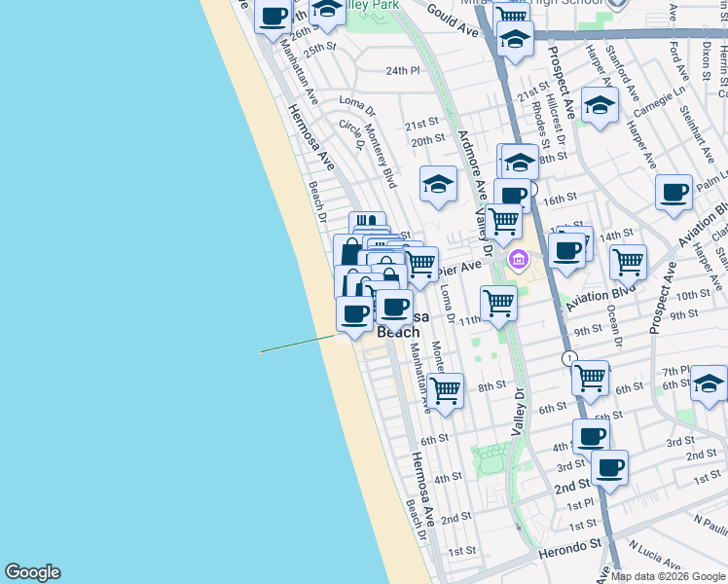Click the 'Map data ©2026 Google' attribution
The height and width of the screenshot is (584, 728).
669,577
